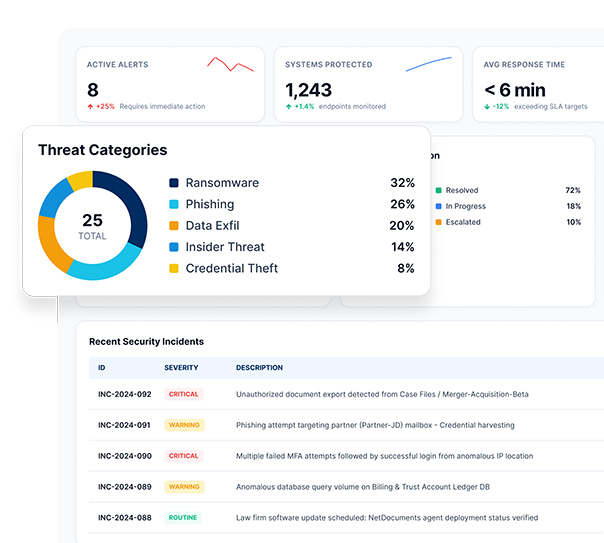Click the red up arrow beside +25%
This screenshot has height=543, width=604.
[x=90, y=107]
